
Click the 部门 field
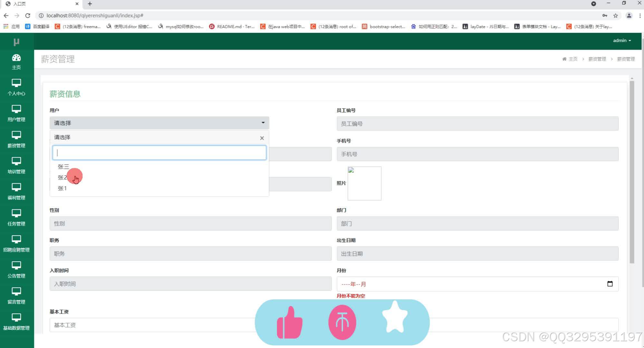(478, 223)
